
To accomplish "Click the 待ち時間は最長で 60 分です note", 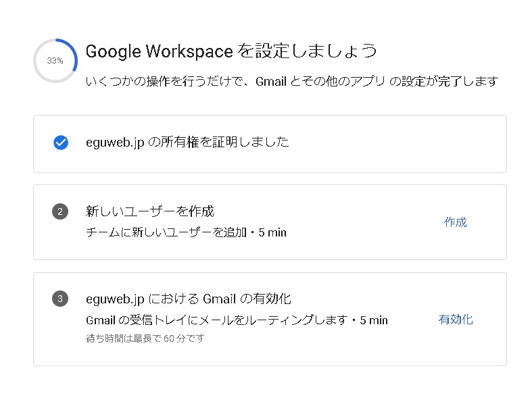I will tap(145, 338).
